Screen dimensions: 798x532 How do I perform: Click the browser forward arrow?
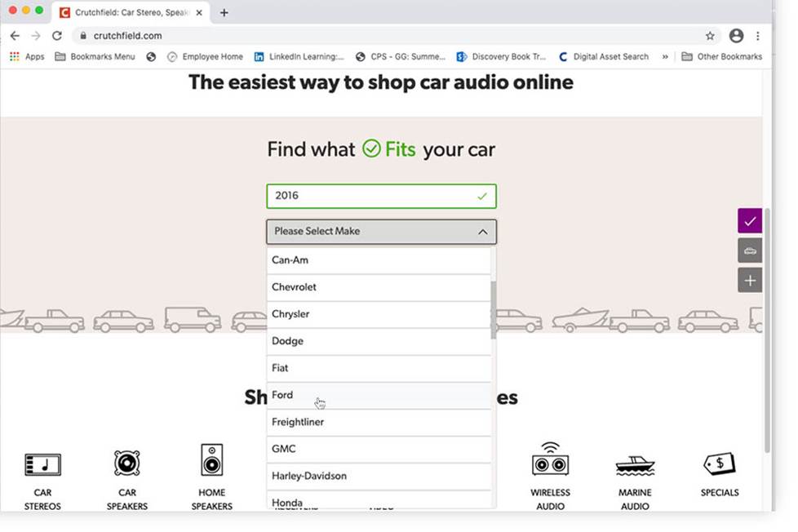(x=36, y=36)
